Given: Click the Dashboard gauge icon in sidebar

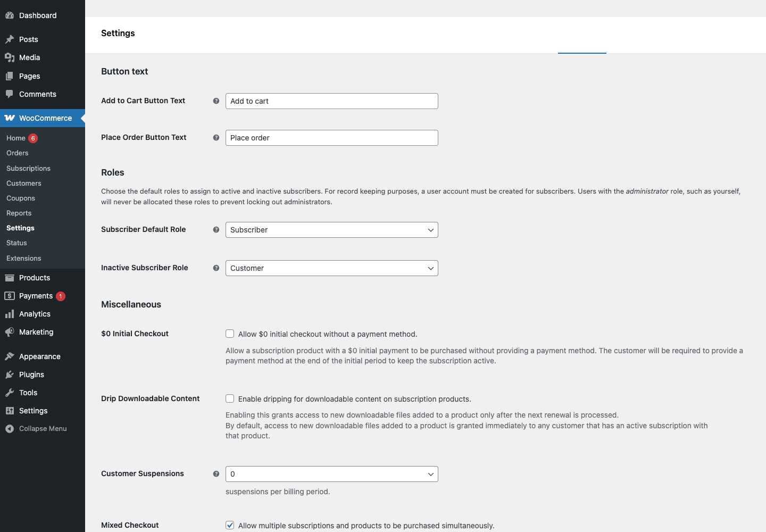Looking at the screenshot, I should [x=10, y=15].
